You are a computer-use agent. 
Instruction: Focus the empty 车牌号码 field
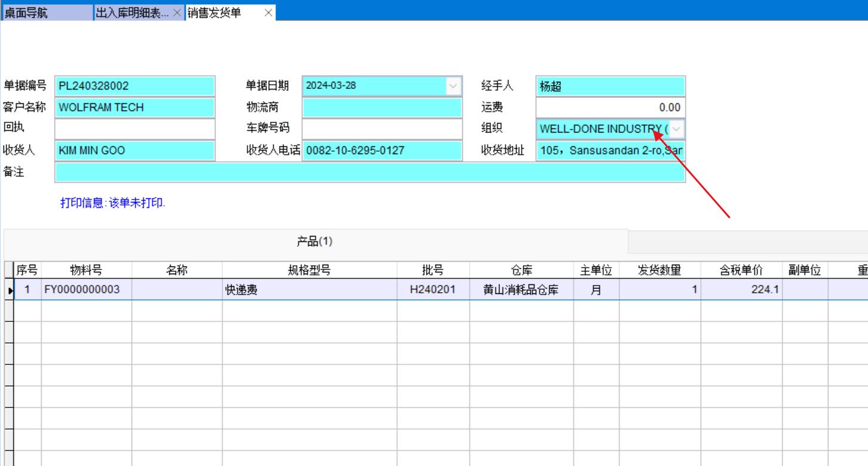coord(382,129)
